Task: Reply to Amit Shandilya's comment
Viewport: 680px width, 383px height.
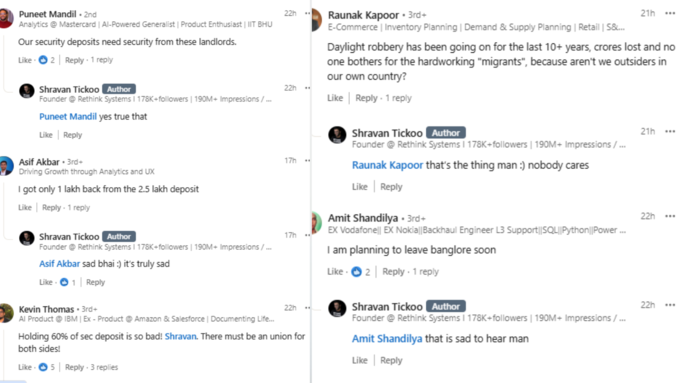Action: 393,272
